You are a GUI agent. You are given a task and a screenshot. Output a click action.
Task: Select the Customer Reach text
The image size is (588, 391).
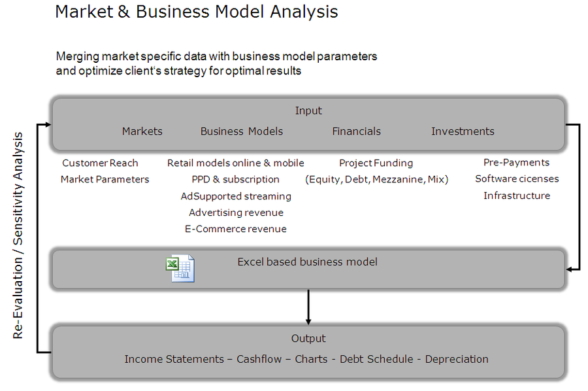100,163
